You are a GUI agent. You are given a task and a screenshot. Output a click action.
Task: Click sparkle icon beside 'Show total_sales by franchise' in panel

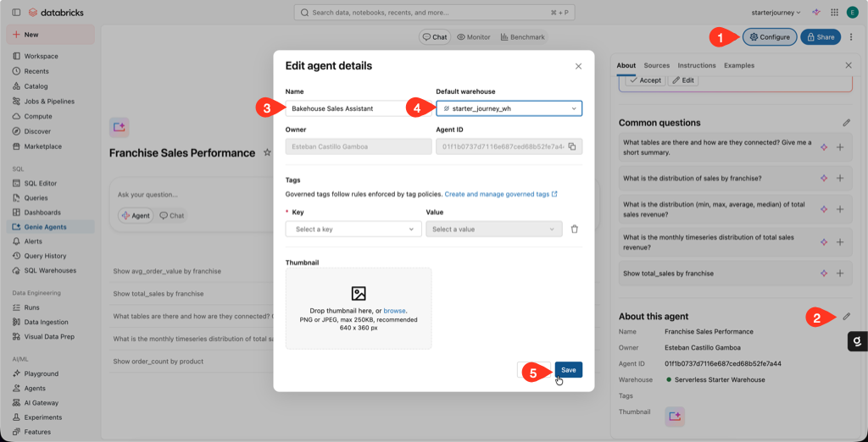(824, 273)
